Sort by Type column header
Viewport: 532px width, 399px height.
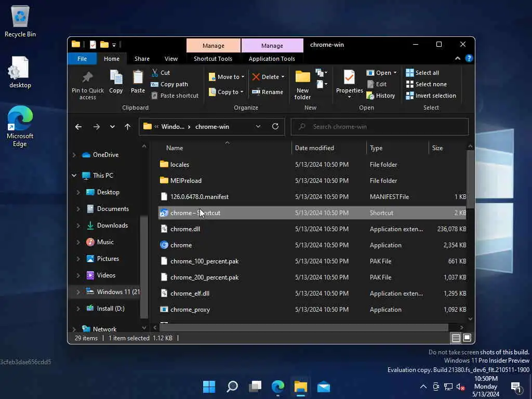[397, 148]
